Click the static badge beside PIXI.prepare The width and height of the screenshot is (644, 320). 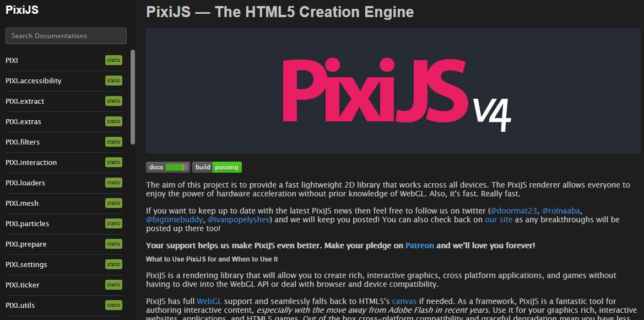(x=114, y=243)
